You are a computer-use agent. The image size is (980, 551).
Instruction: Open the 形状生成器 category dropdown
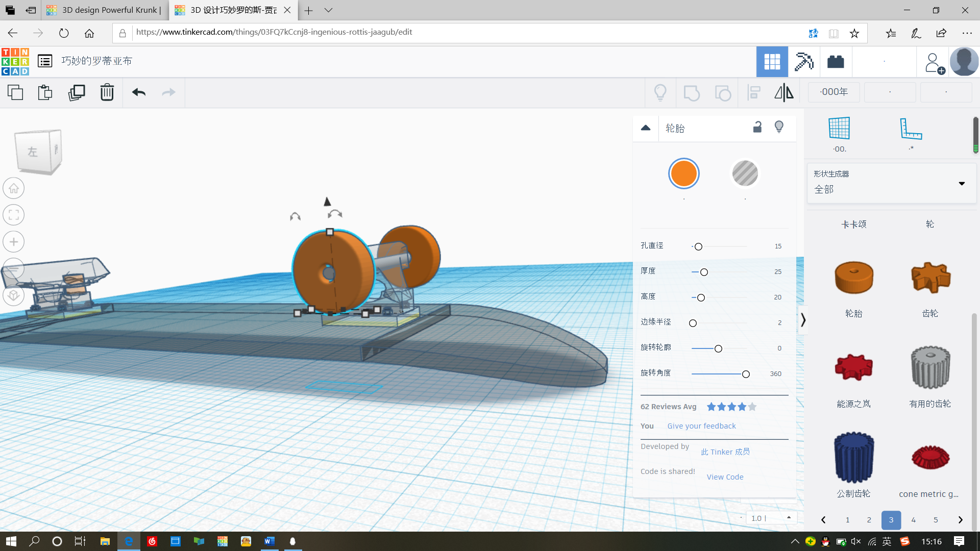tap(891, 183)
